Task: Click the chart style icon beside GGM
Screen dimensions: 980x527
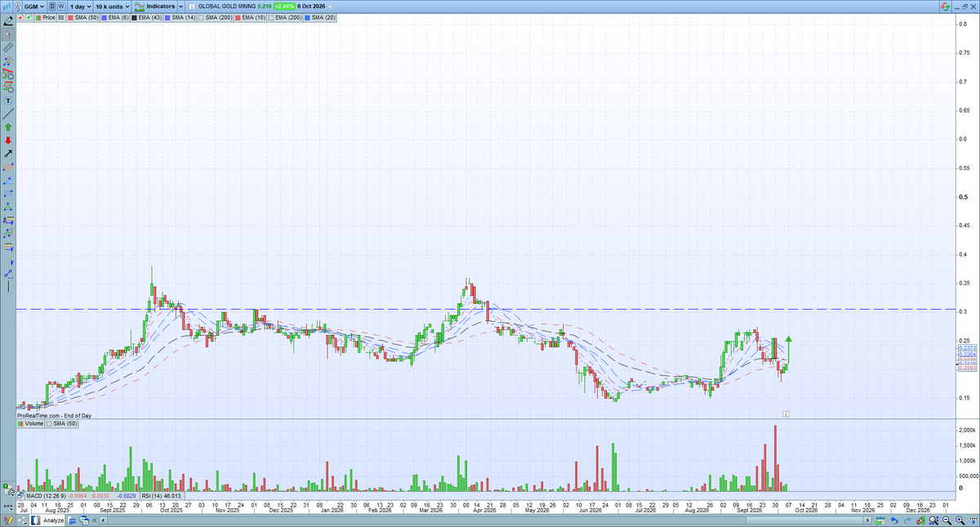Action: 8,6
